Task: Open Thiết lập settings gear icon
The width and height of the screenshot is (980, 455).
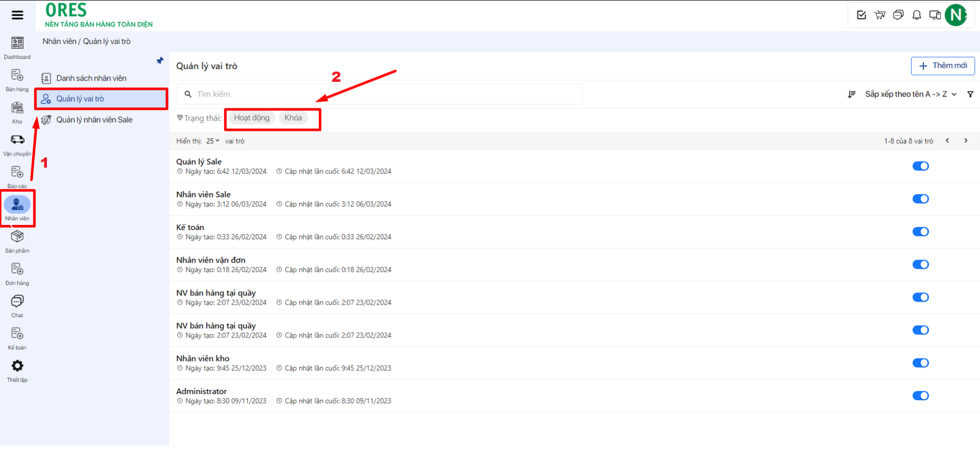Action: [17, 366]
